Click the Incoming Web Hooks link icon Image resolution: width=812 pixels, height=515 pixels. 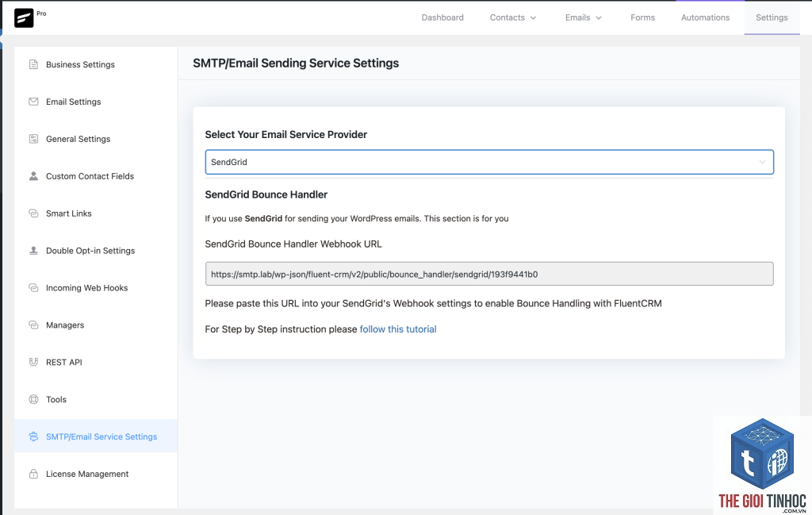click(x=33, y=287)
